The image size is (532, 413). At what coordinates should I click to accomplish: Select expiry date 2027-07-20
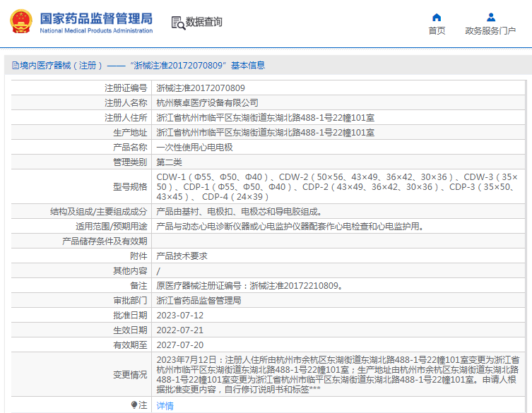[x=180, y=345]
